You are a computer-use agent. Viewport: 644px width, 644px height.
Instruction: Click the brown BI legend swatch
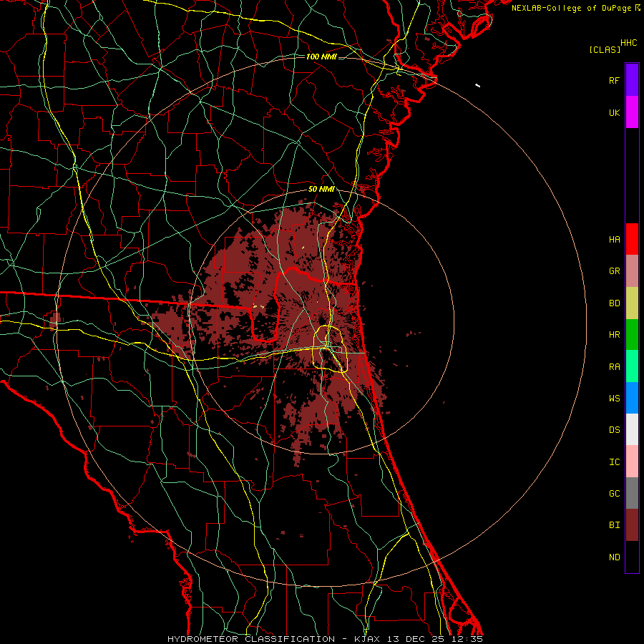coord(632,525)
